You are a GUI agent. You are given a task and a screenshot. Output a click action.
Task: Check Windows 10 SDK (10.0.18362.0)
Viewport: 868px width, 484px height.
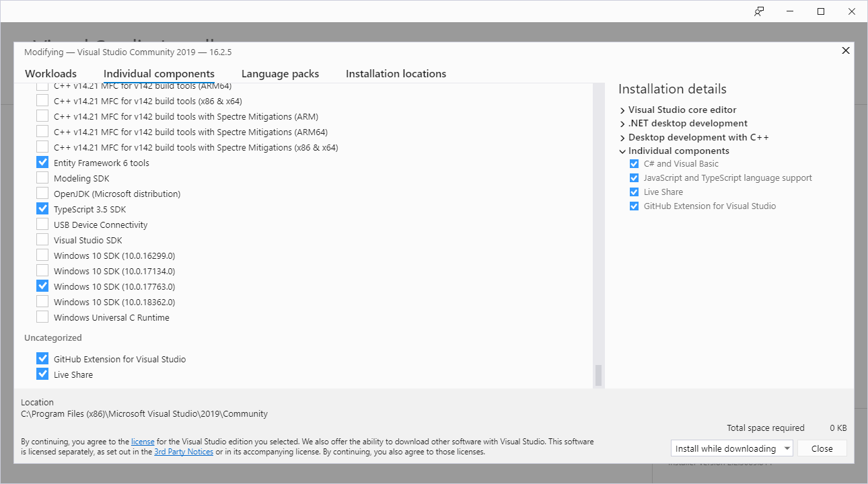[x=42, y=302]
